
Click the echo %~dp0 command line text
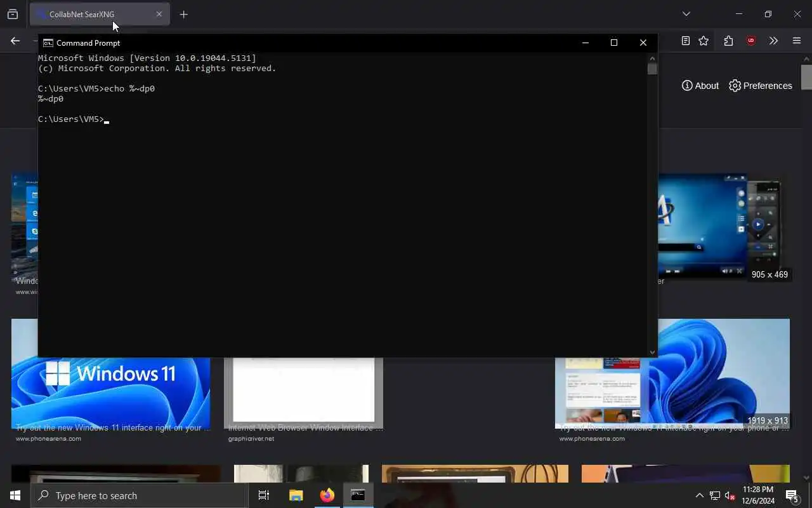[129, 88]
